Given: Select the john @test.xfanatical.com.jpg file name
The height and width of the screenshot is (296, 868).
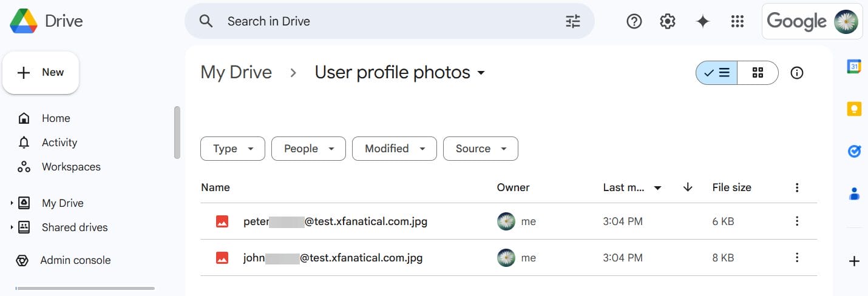Looking at the screenshot, I should click(333, 258).
